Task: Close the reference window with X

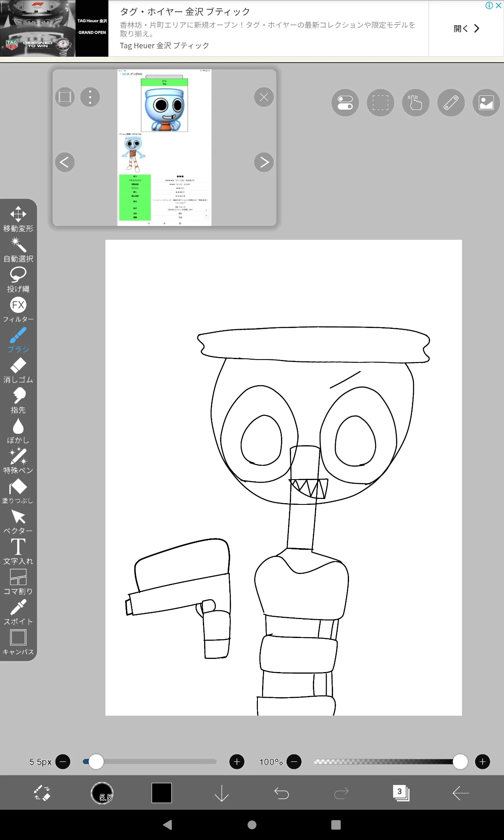Action: tap(264, 97)
